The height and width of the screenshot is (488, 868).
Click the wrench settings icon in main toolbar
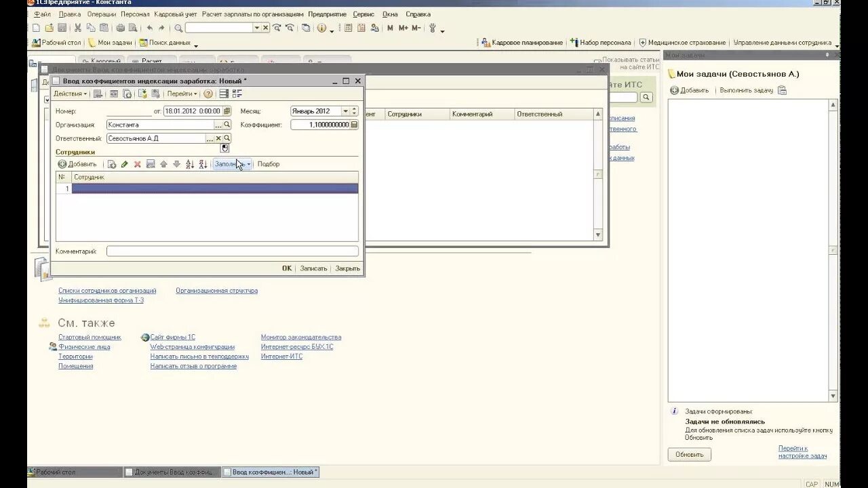433,28
